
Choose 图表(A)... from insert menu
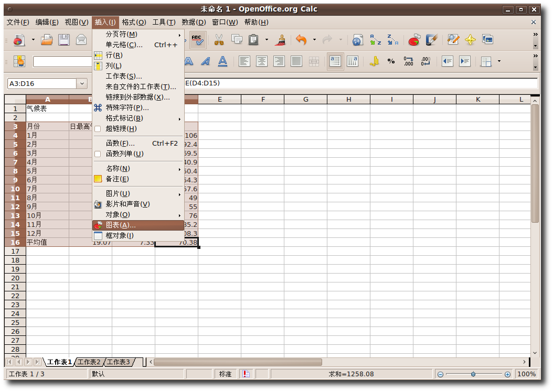point(139,225)
